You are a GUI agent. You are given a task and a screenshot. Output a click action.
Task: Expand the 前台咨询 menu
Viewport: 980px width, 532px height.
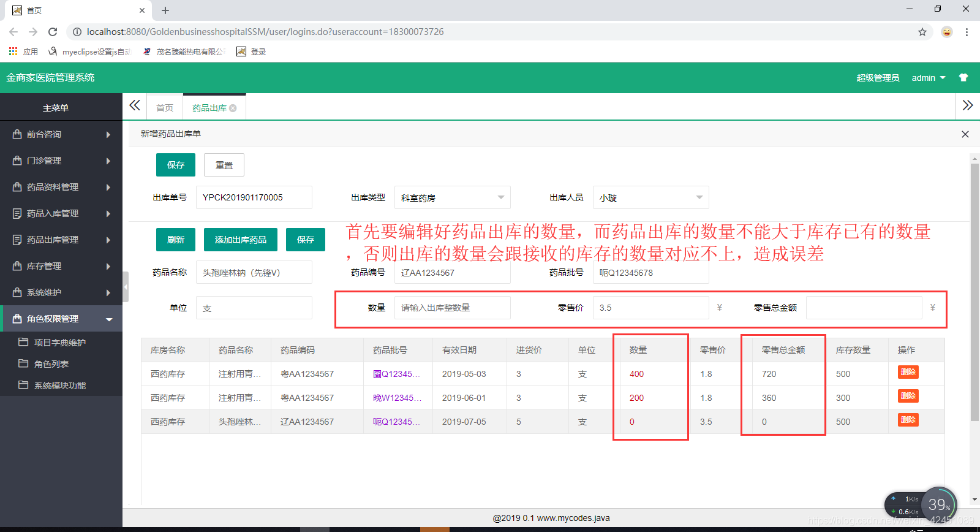[x=108, y=134]
